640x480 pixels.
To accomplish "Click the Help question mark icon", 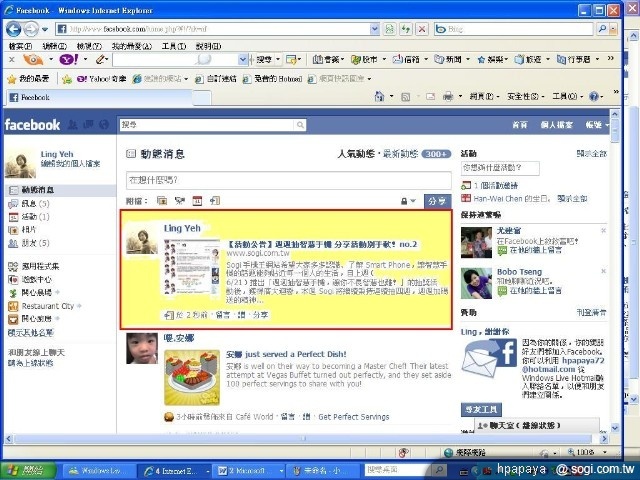I will point(594,97).
